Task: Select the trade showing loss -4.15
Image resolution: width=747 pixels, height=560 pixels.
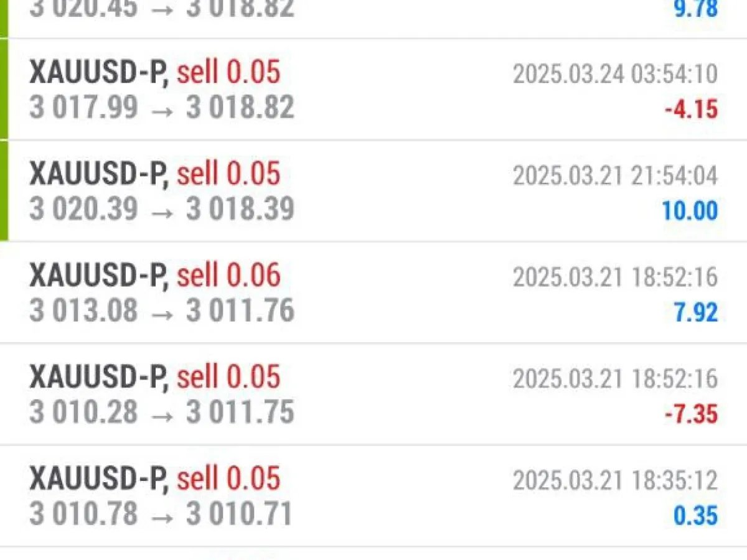Action: coord(374,90)
